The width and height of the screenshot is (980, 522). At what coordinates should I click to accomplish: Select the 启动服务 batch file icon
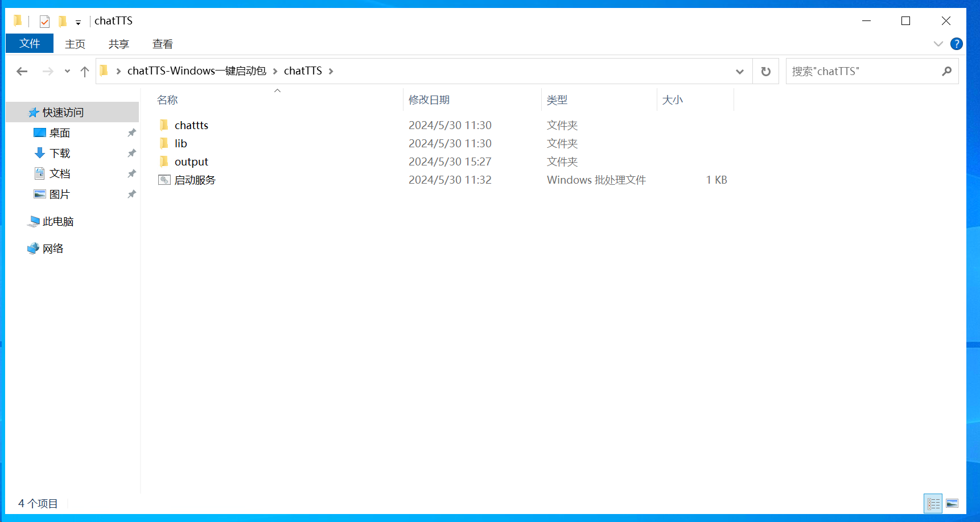point(164,180)
